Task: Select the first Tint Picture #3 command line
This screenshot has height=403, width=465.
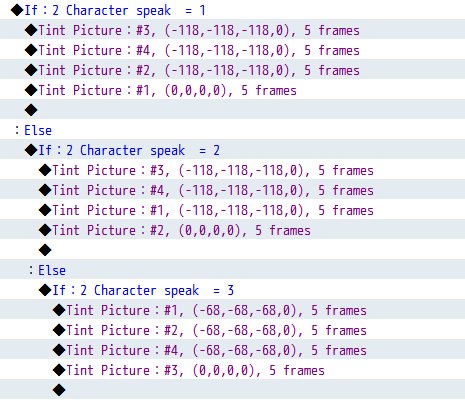Action: pos(232,29)
